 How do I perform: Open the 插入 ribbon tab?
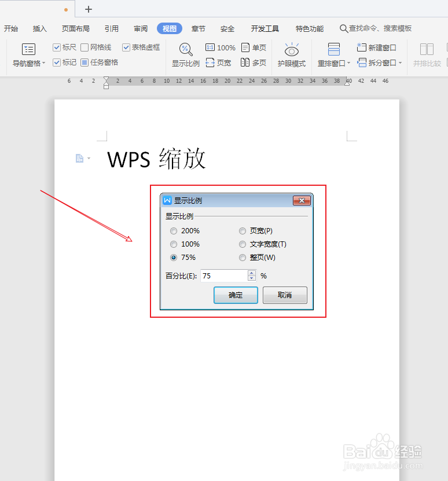coord(39,28)
